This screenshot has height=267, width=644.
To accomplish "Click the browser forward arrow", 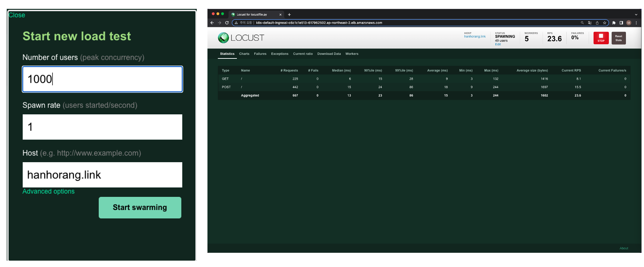I will pyautogui.click(x=220, y=23).
